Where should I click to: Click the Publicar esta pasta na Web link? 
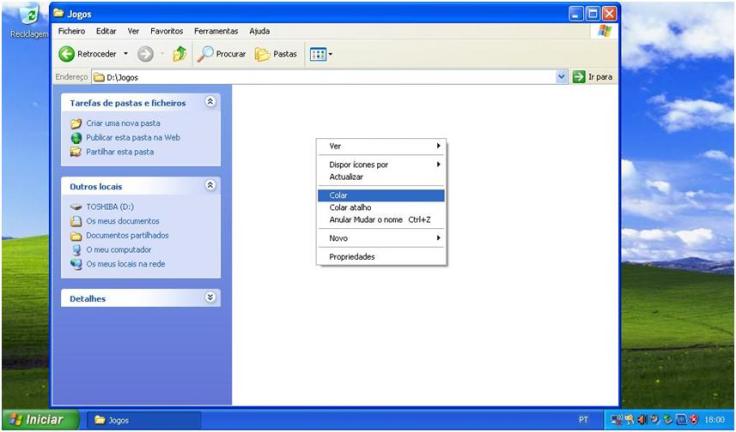132,137
